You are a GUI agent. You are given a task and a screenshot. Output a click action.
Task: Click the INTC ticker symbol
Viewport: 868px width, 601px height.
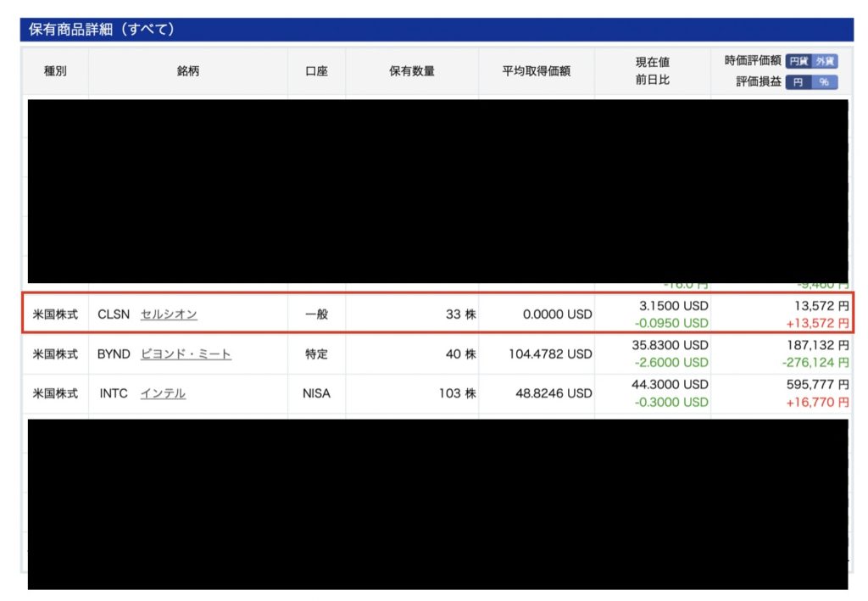(114, 393)
